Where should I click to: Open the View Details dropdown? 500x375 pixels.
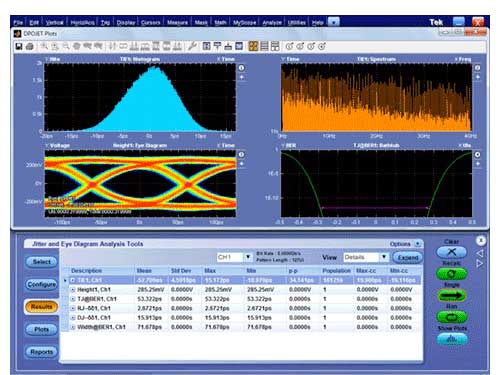tap(384, 257)
